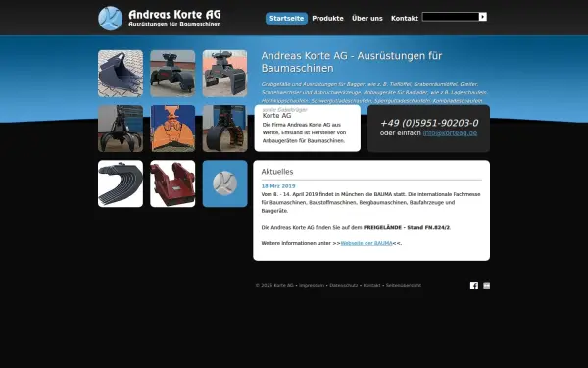Screen dimensions: 588x368
Task: Open the orange clamshell grab thumbnail
Action: coord(172,129)
